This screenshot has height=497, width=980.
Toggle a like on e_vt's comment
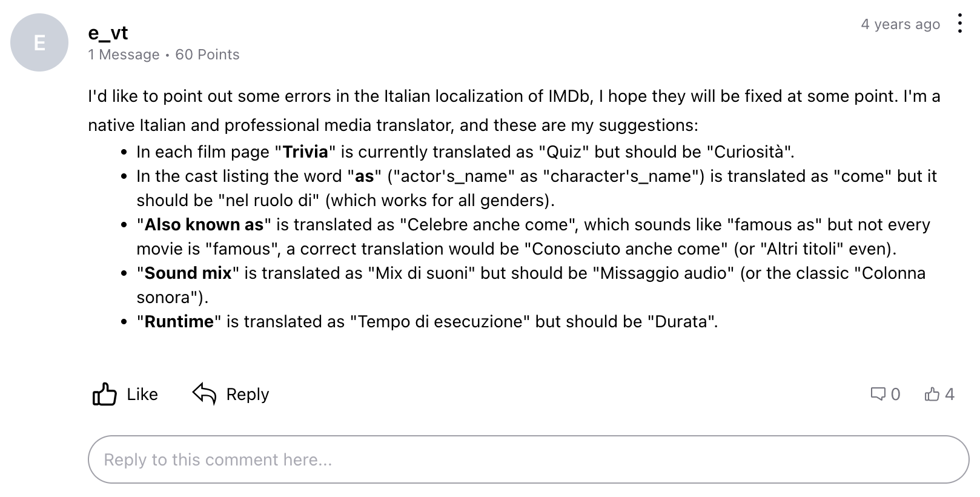pyautogui.click(x=124, y=394)
